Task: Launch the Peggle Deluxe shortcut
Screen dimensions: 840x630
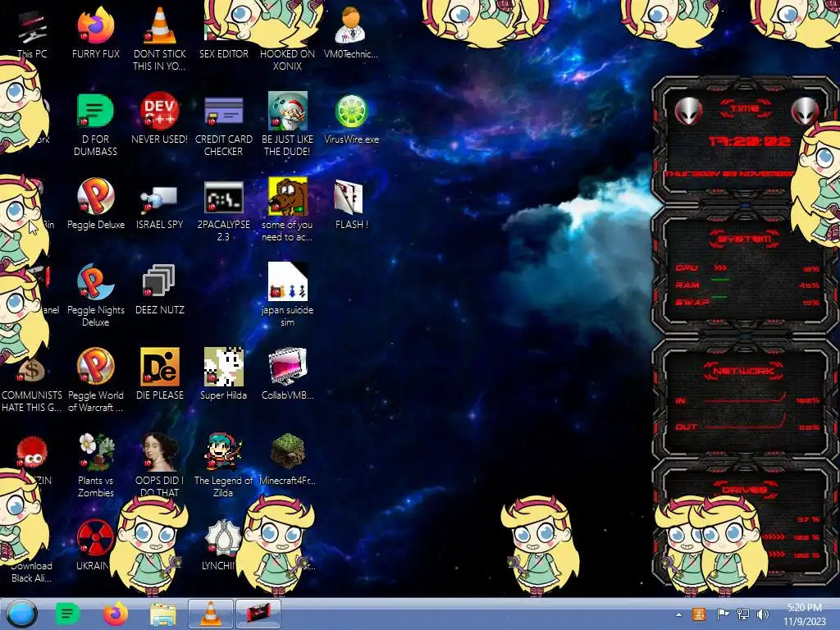Action: 96,203
